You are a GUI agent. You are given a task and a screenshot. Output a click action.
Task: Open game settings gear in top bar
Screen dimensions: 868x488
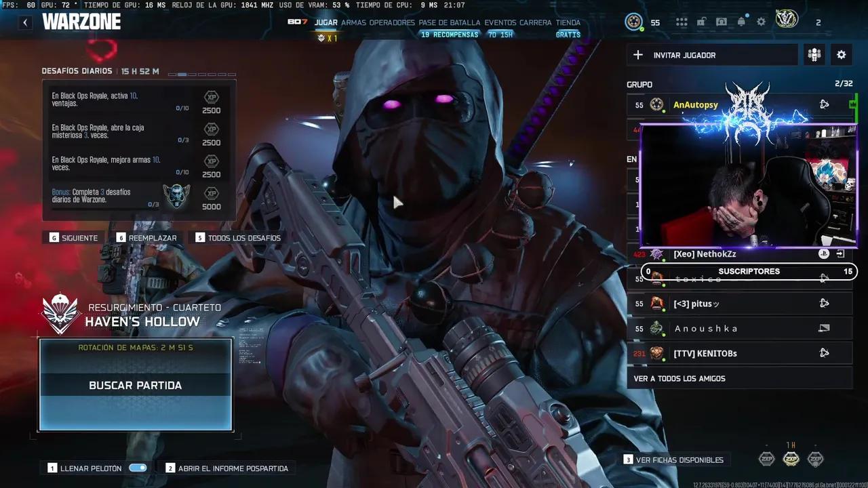pos(761,22)
